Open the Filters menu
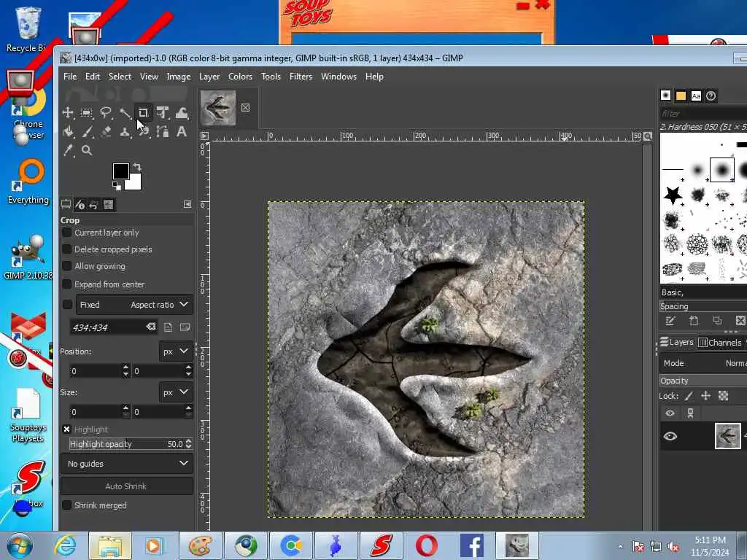 [x=301, y=76]
